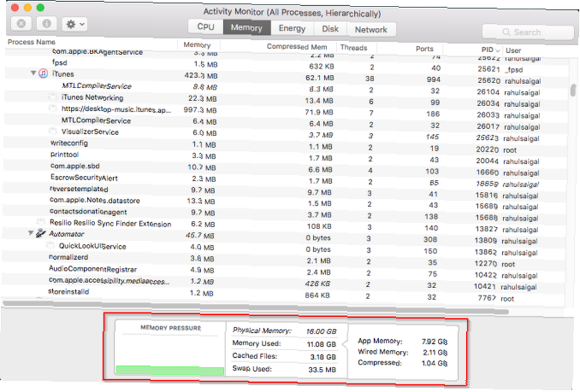
Task: Click the stop process (X) toolbar button
Action: pos(21,24)
